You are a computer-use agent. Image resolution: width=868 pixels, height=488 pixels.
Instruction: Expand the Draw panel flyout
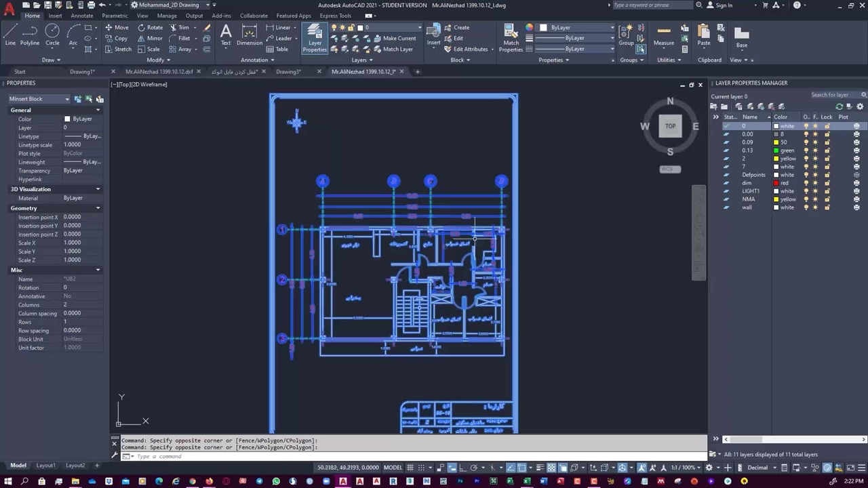pyautogui.click(x=51, y=60)
